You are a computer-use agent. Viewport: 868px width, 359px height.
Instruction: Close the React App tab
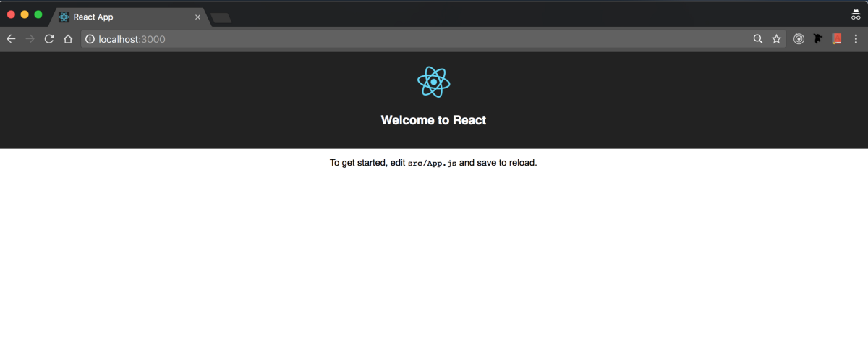click(197, 17)
